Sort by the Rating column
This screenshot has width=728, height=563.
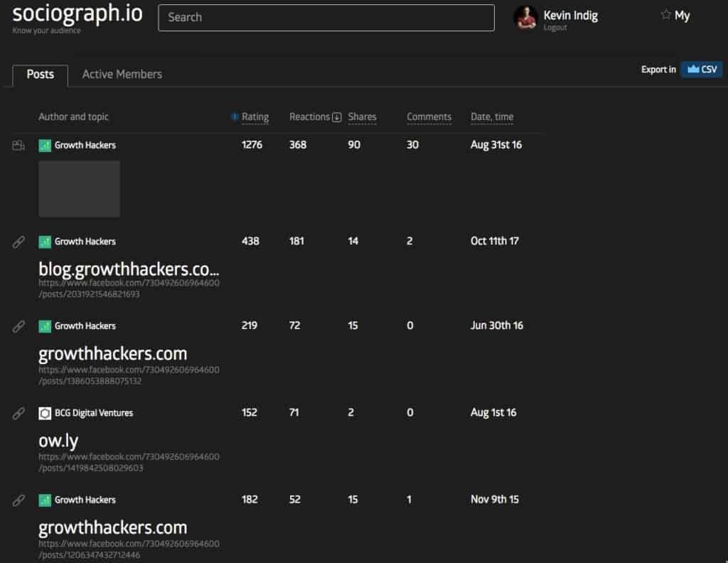tap(255, 117)
